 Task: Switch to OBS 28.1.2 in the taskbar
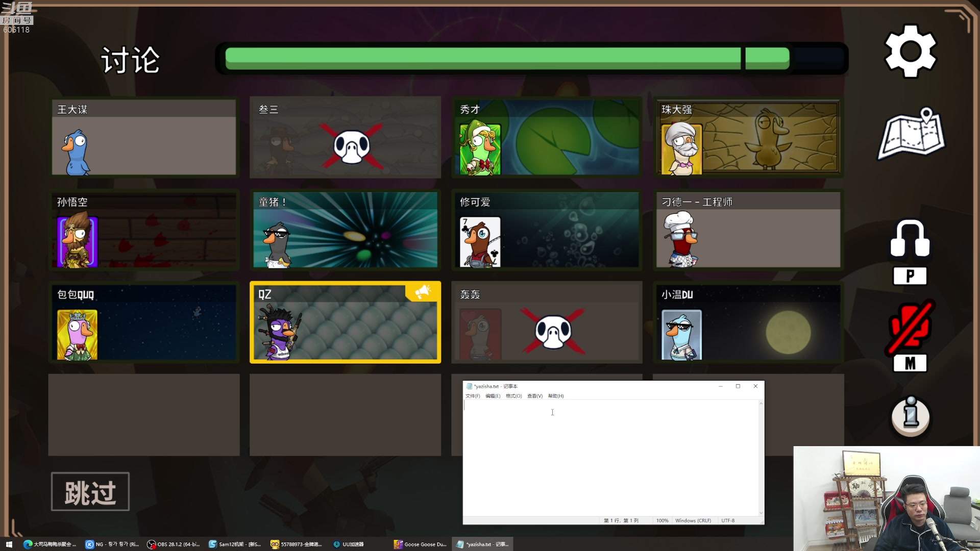pyautogui.click(x=174, y=544)
